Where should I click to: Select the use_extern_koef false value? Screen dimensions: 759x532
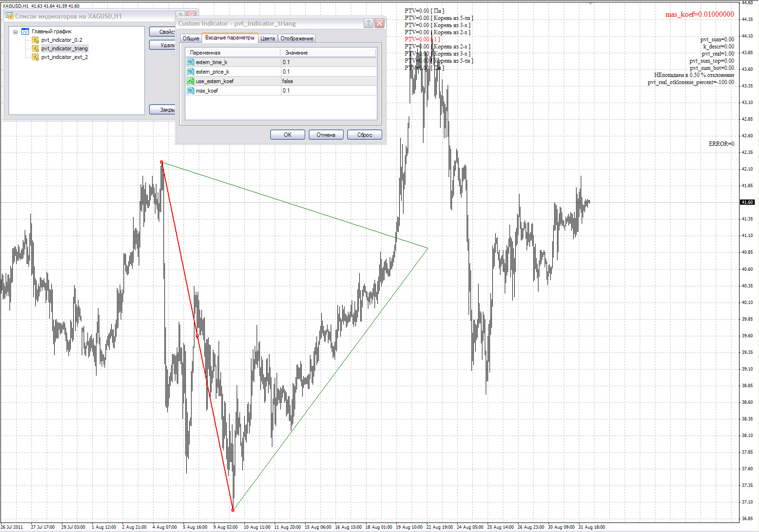pyautogui.click(x=328, y=81)
